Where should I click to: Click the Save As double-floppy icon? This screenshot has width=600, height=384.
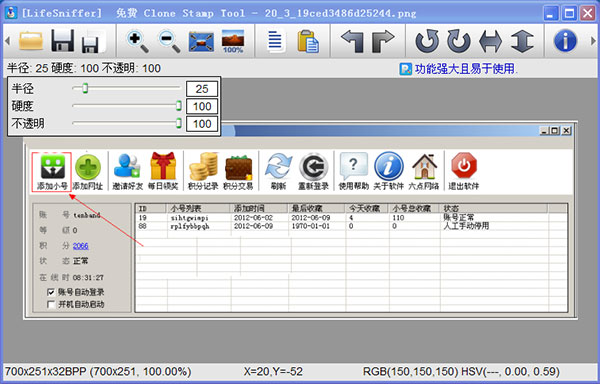(x=93, y=41)
